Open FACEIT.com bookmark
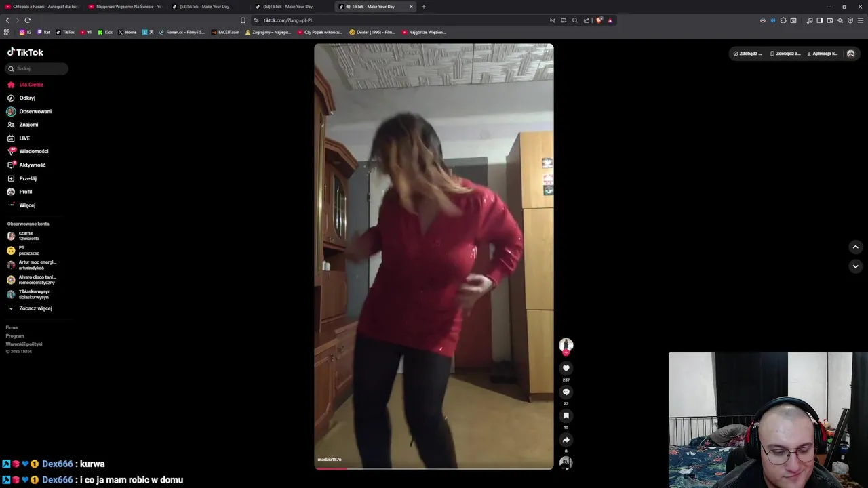The height and width of the screenshot is (488, 868). (x=226, y=32)
